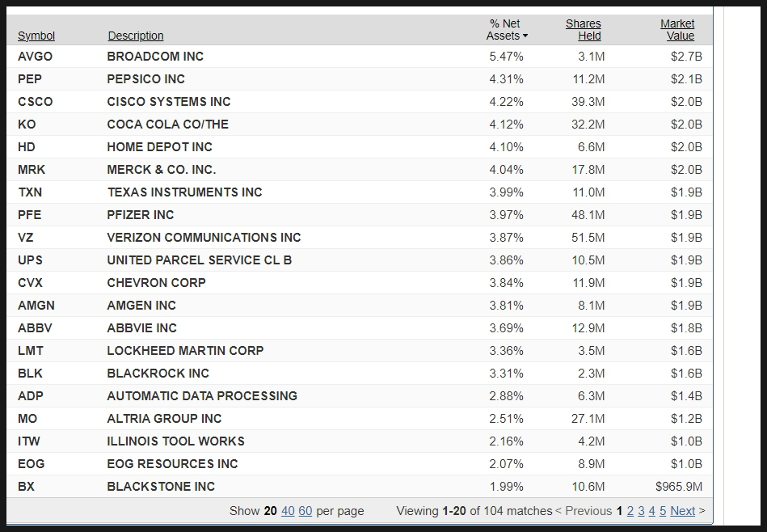Viewport: 767px width, 532px height.
Task: Select the VZ symbol cell
Action: 25,238
